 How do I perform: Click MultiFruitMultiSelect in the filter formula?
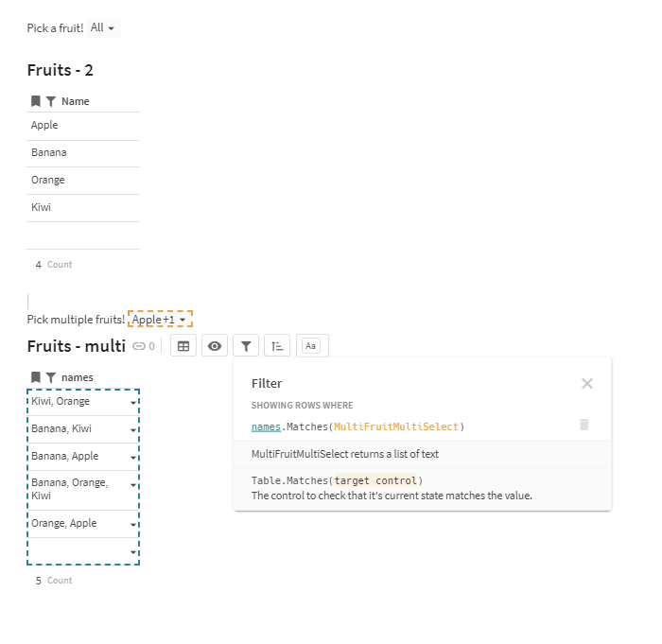[396, 426]
